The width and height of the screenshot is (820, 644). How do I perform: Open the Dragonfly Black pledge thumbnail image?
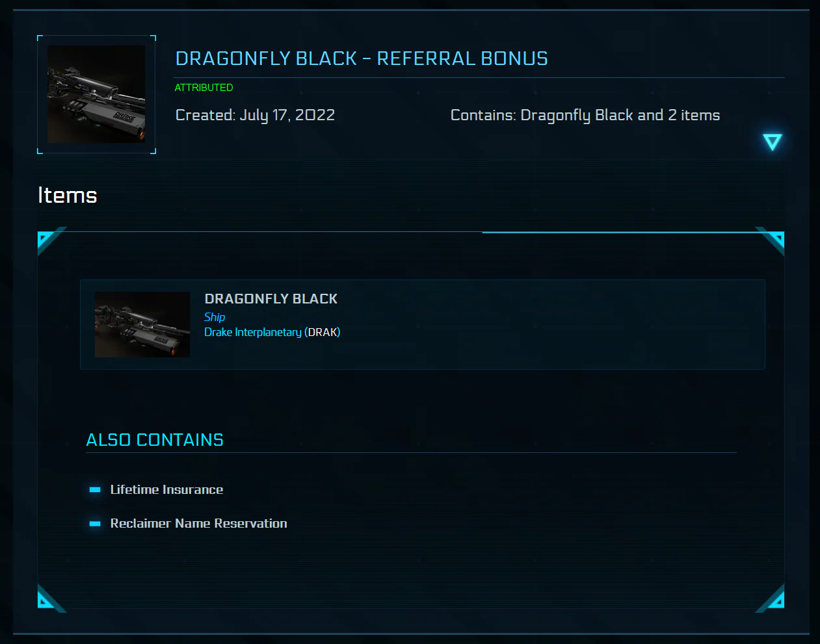(x=96, y=94)
